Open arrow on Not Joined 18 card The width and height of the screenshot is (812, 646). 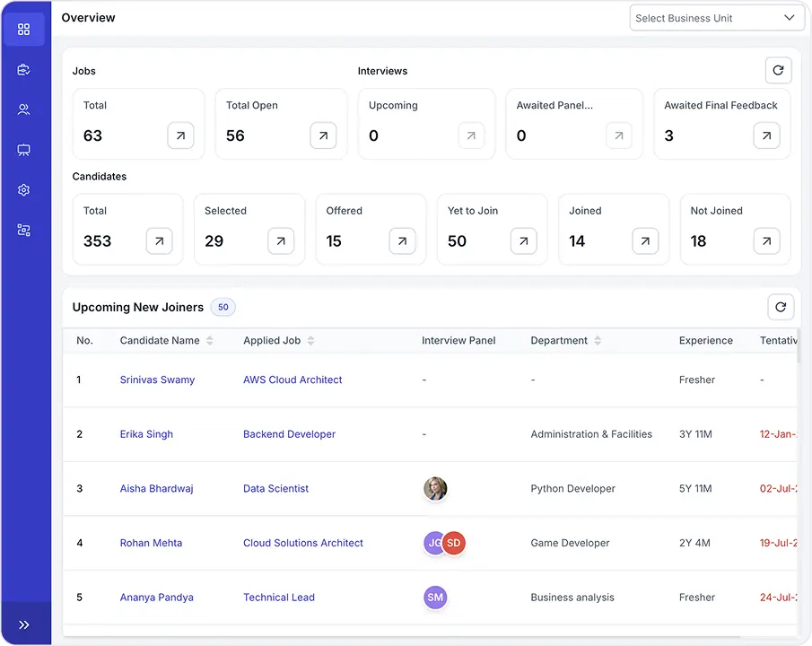(x=766, y=240)
